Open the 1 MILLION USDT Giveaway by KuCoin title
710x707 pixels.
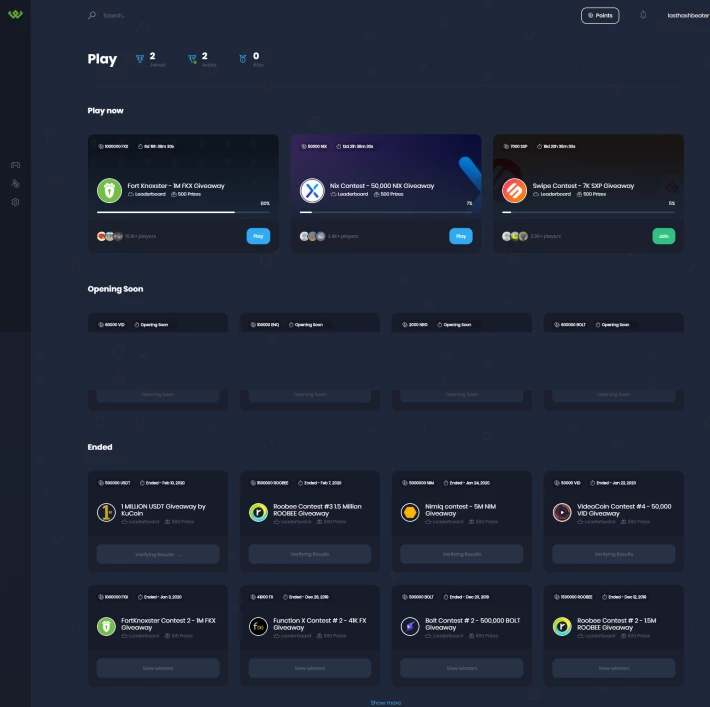[x=163, y=510]
